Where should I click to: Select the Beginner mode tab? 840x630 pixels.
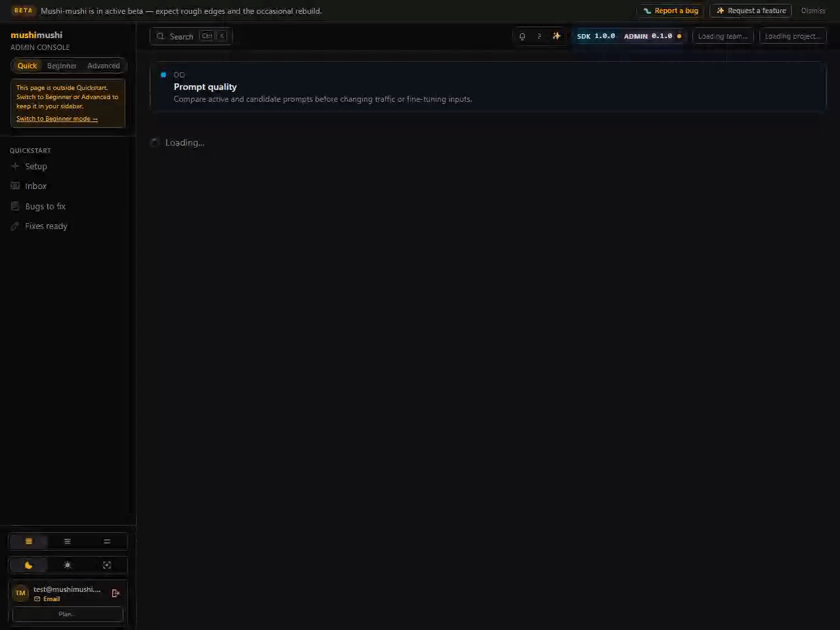[62, 66]
